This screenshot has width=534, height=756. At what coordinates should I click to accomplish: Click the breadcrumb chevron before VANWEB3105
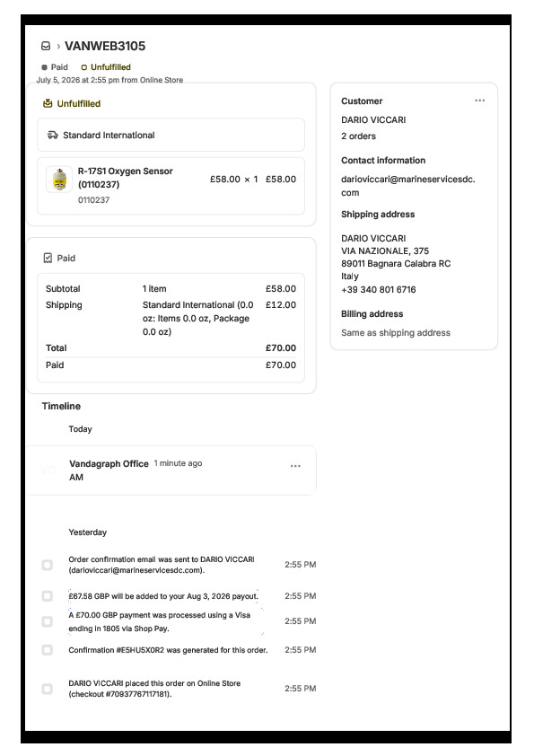click(58, 47)
